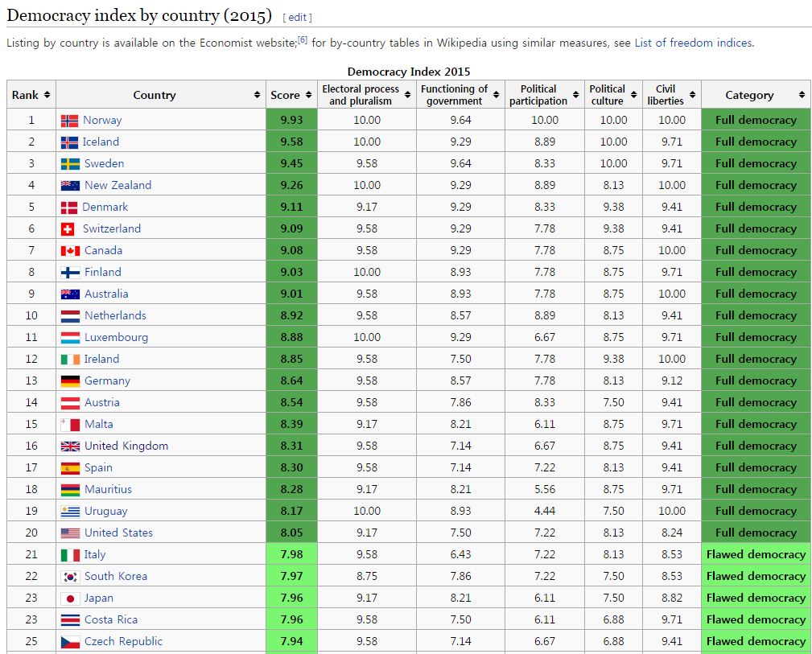
Task: Click the United States flag icon
Action: tap(70, 533)
